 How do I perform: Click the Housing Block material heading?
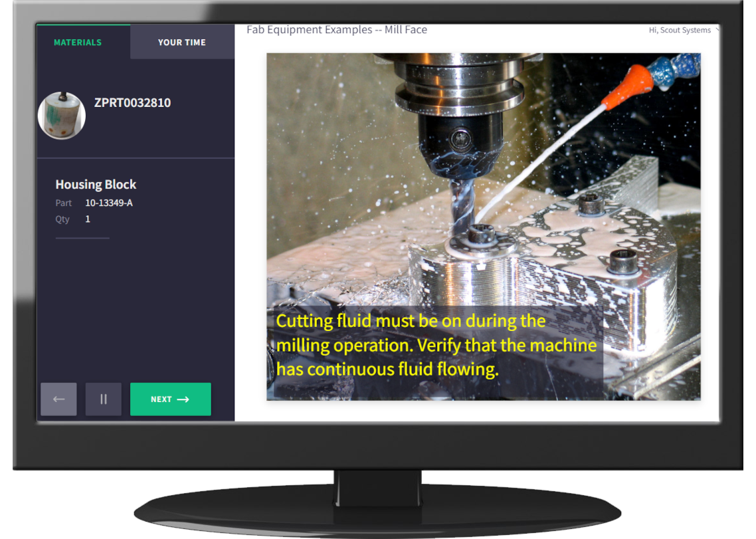point(96,185)
